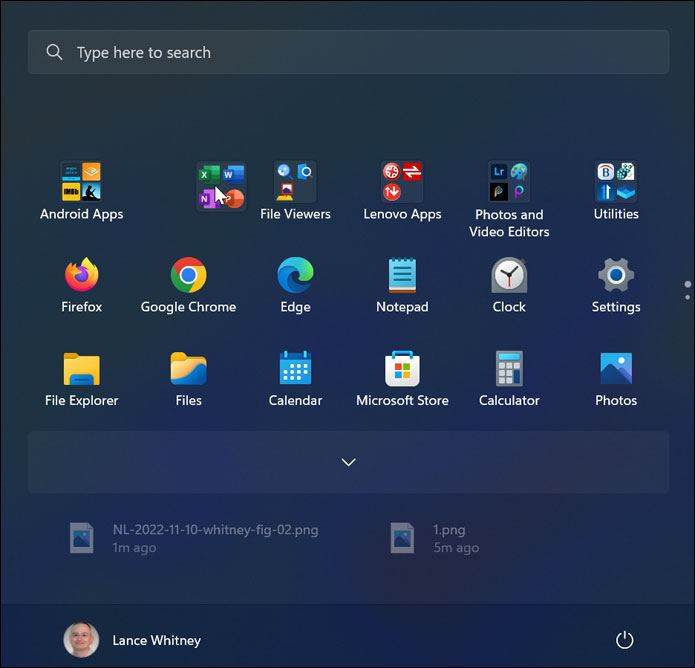Viewport: 695px width, 668px height.
Task: Go to the next pinned apps page dot
Action: tap(687, 297)
